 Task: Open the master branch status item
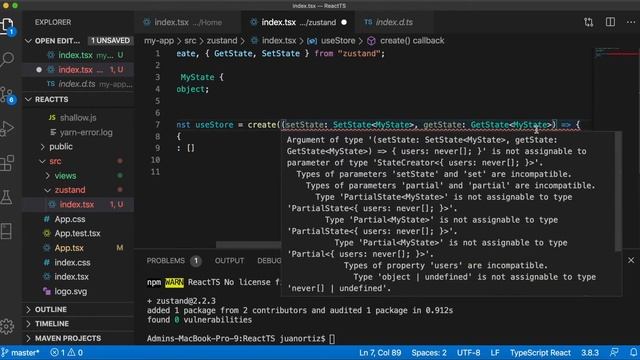point(20,353)
